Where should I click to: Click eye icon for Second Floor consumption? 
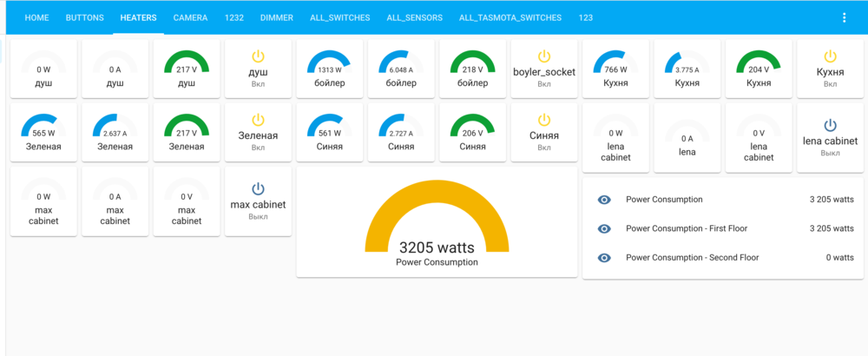[605, 258]
